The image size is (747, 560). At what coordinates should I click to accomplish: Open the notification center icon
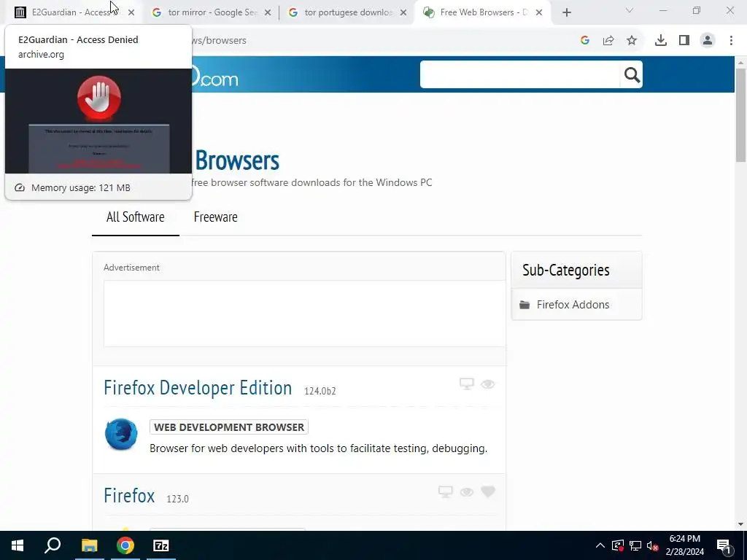pyautogui.click(x=724, y=545)
